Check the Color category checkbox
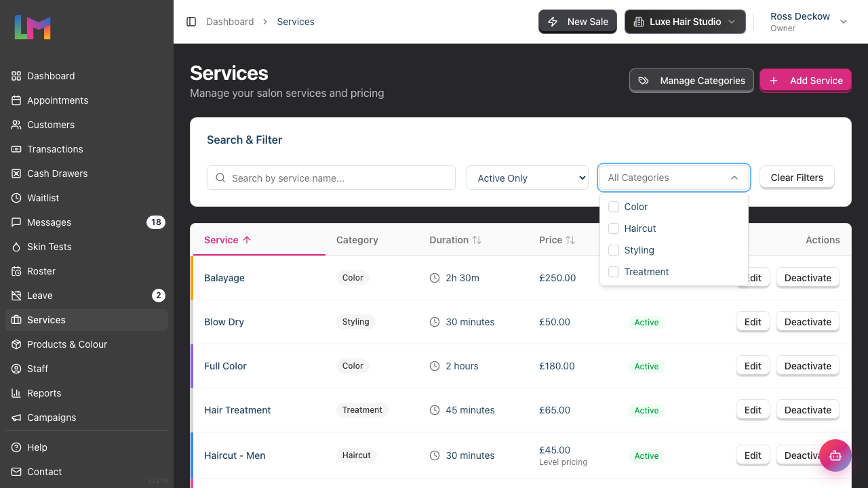The width and height of the screenshot is (868, 488). point(614,207)
